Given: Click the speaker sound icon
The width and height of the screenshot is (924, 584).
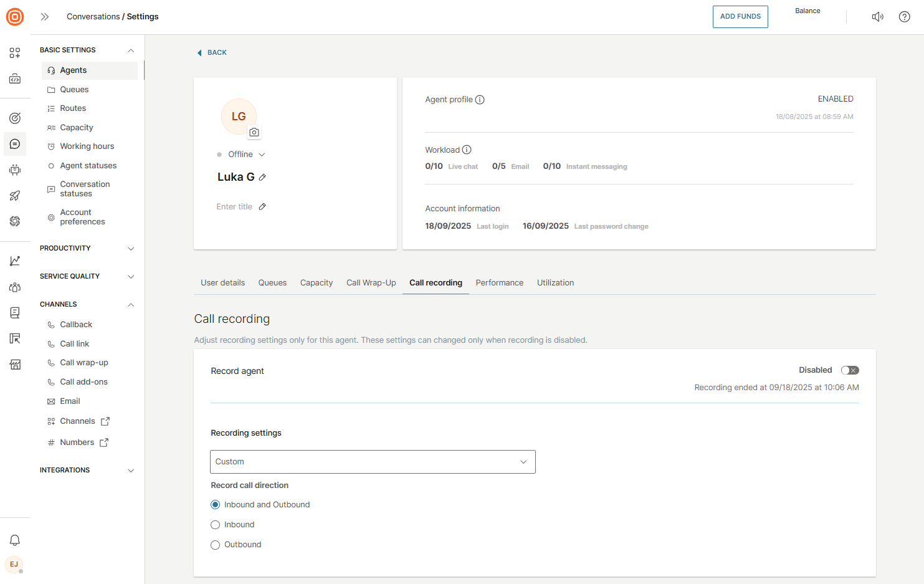Looking at the screenshot, I should pyautogui.click(x=877, y=17).
